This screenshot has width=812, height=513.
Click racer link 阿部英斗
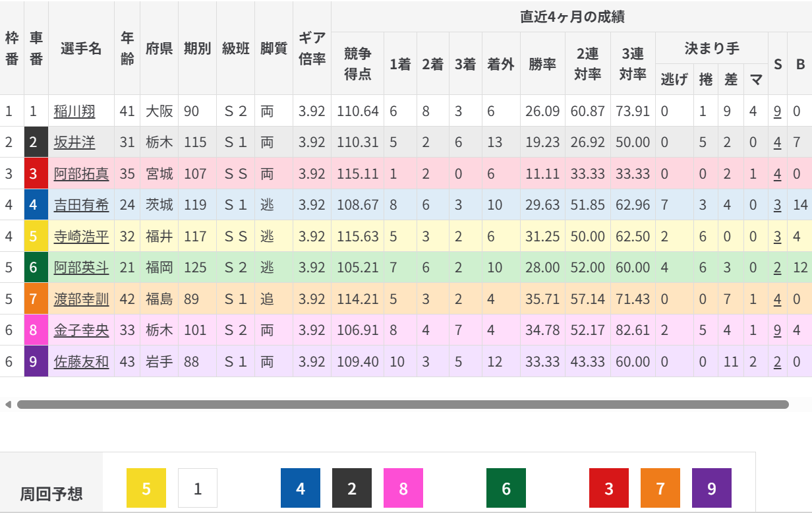point(81,268)
